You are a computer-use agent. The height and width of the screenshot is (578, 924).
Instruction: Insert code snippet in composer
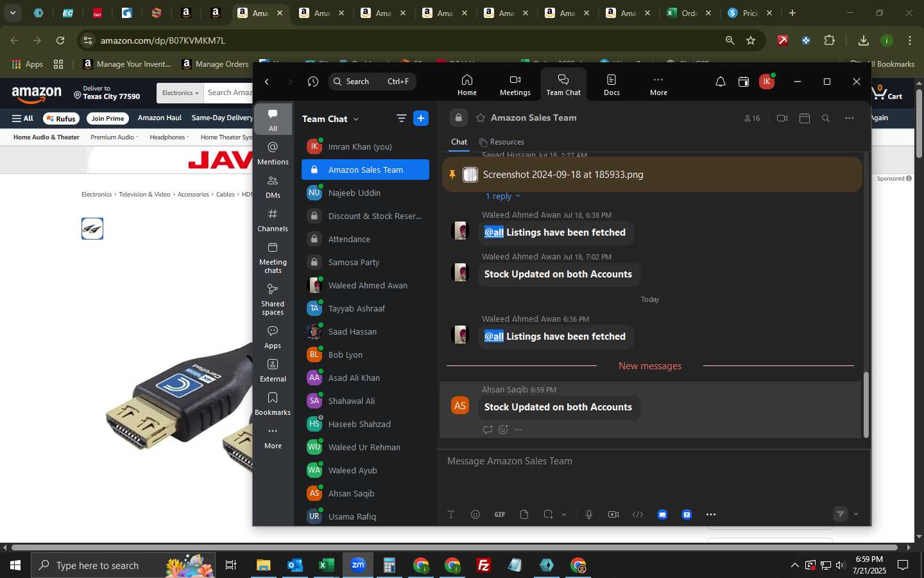(638, 514)
